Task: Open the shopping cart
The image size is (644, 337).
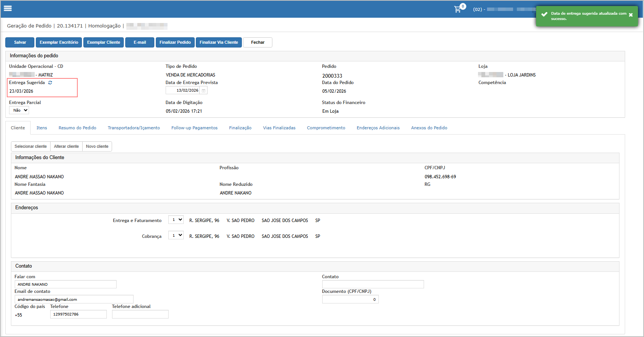Action: point(458,9)
